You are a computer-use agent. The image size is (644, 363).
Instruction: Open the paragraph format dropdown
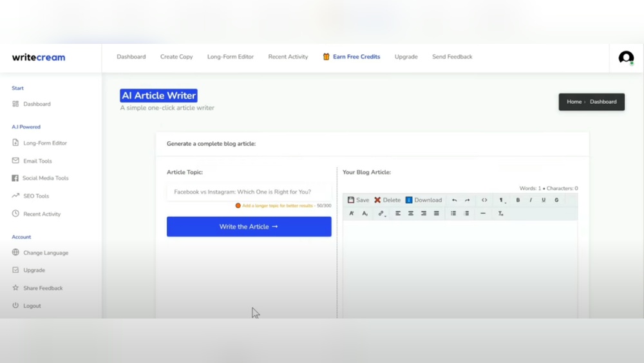[502, 201]
